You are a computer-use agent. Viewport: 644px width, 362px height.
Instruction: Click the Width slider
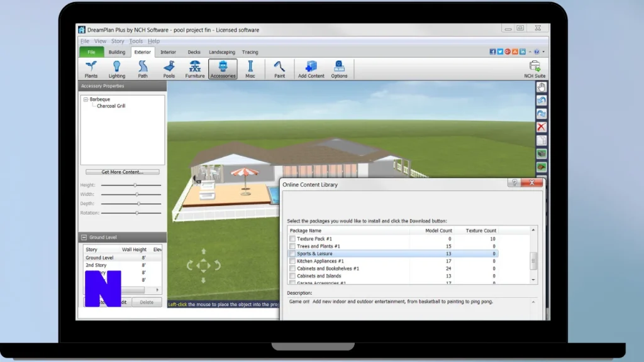131,195
